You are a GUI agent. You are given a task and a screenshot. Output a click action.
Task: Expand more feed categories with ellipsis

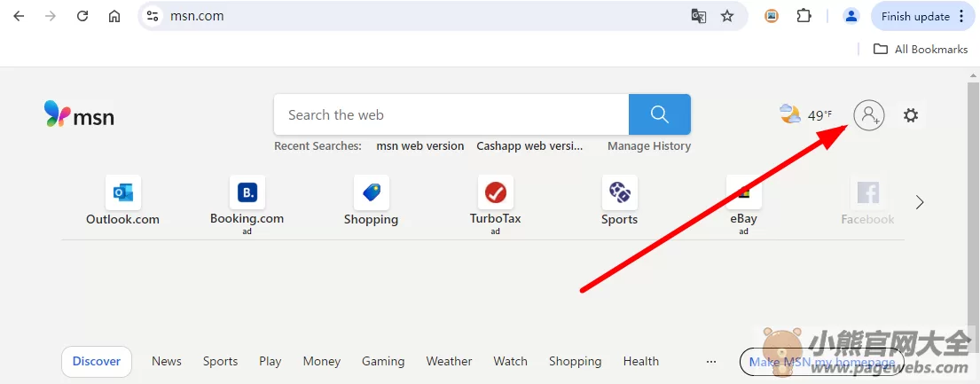pos(710,362)
